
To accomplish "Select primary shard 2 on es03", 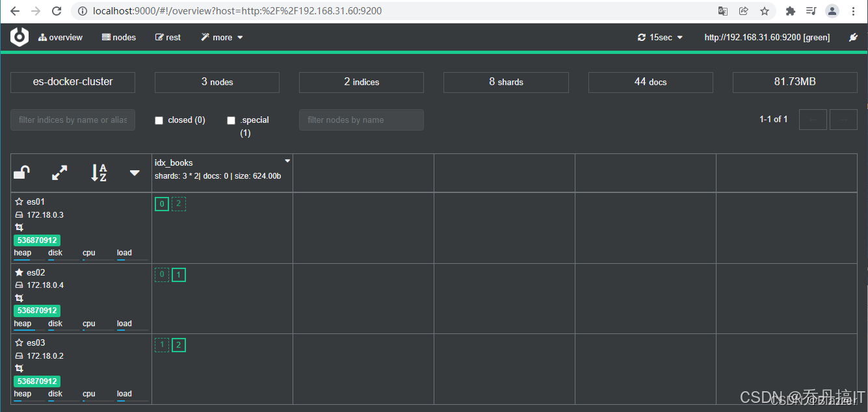I will (x=179, y=345).
